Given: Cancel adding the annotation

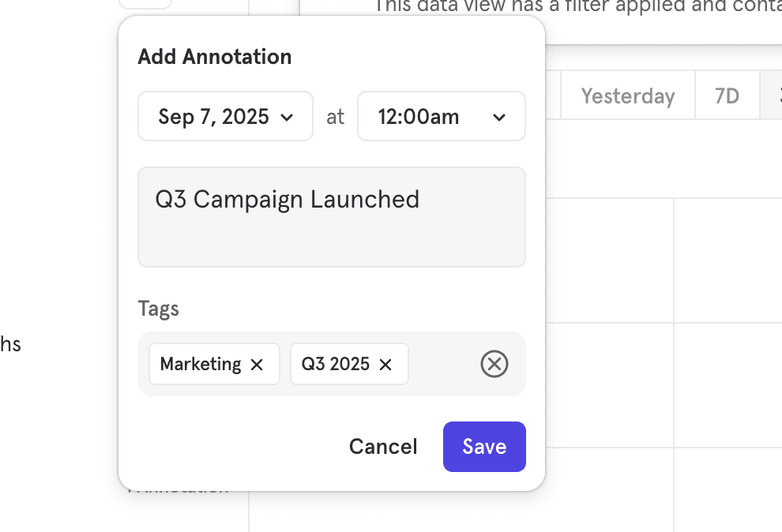Looking at the screenshot, I should click(x=383, y=447).
